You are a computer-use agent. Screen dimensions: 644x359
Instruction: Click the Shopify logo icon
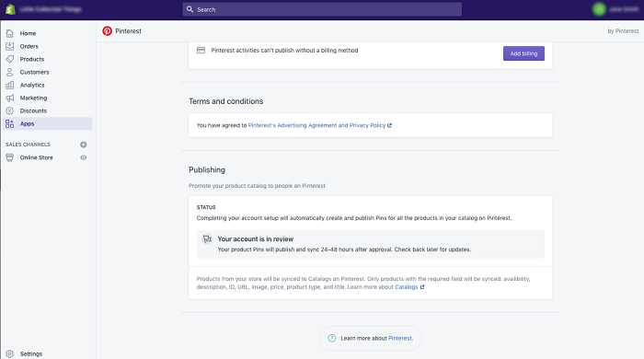(x=10, y=9)
